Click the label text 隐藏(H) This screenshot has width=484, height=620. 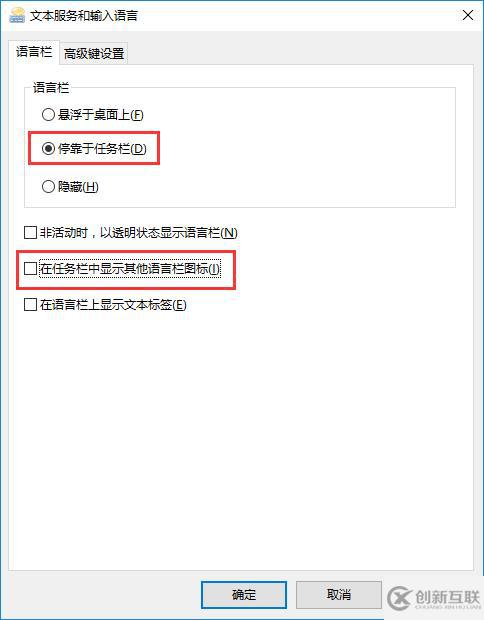pos(78,186)
